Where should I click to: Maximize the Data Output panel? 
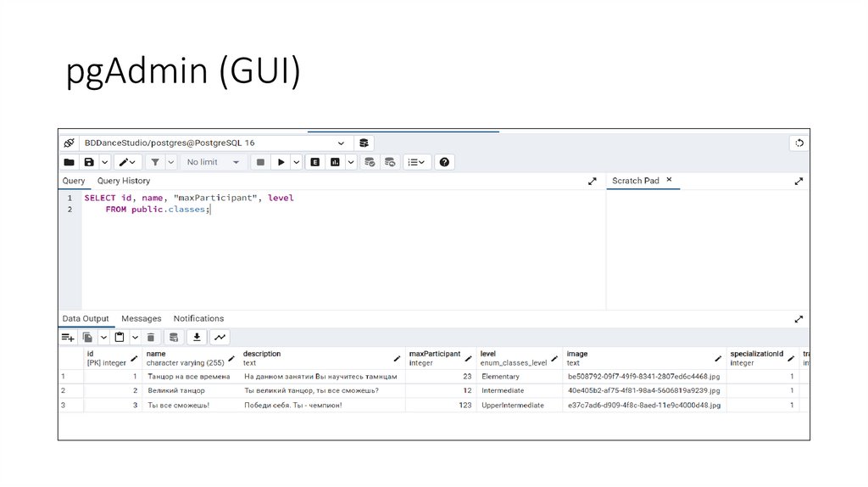pos(798,319)
